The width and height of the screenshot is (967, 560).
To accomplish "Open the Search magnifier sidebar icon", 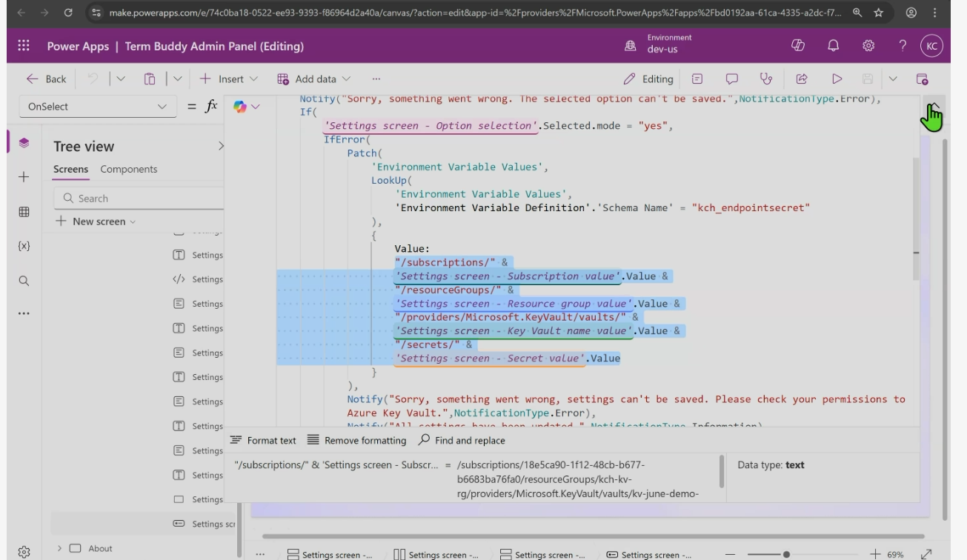I will (x=24, y=281).
